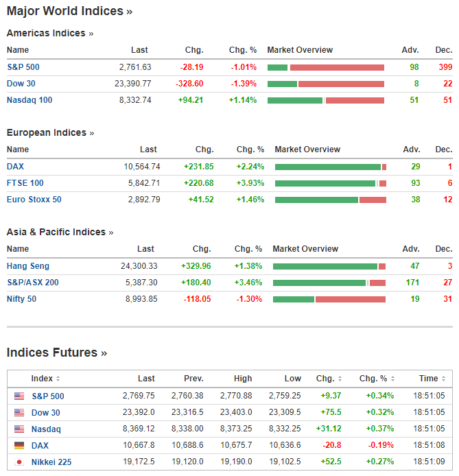This screenshot has width=459, height=476.
Task: Open the Major World Indices heading link
Action: (69, 11)
